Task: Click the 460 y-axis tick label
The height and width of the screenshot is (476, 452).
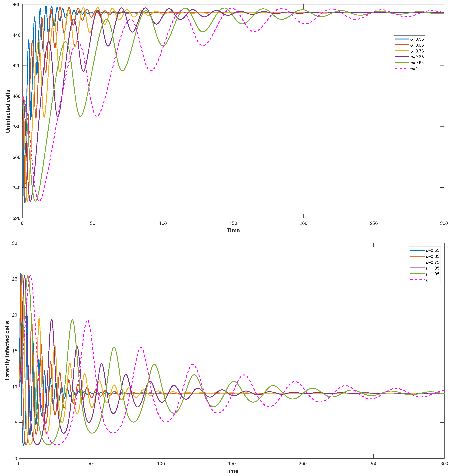Action: coord(16,5)
